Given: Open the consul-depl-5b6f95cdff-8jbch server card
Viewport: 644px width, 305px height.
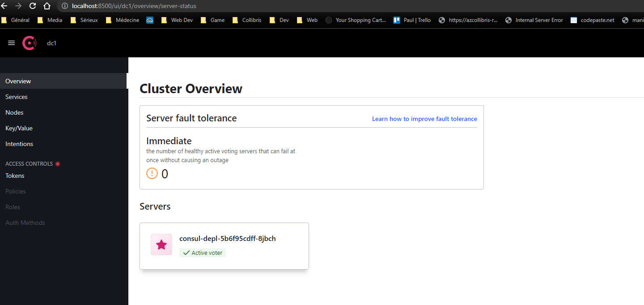Looking at the screenshot, I should pyautogui.click(x=224, y=246).
